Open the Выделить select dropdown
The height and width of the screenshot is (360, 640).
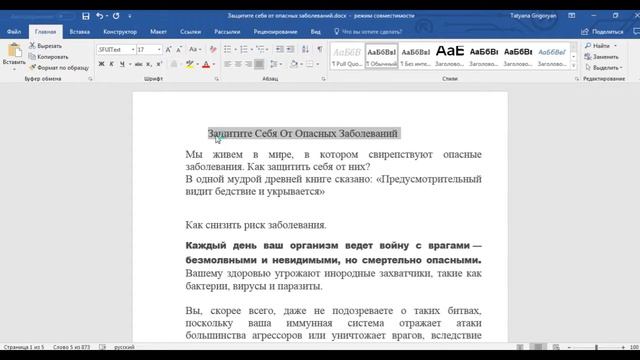pyautogui.click(x=603, y=68)
